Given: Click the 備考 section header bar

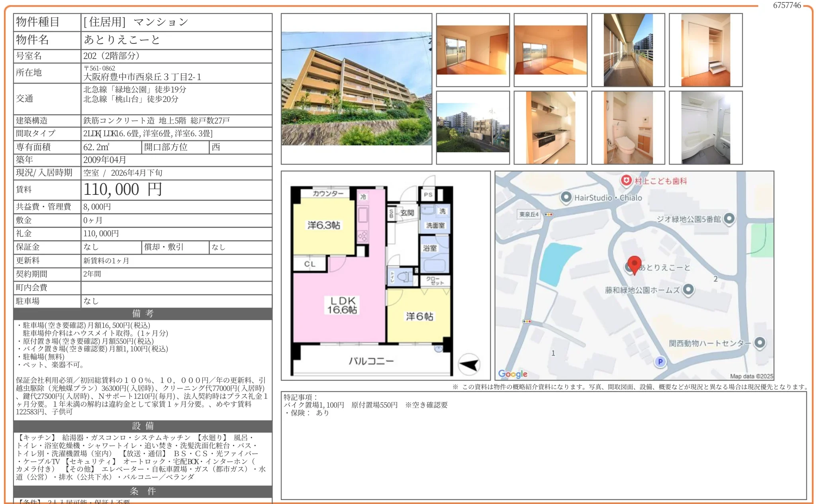Looking at the screenshot, I should click(143, 314).
